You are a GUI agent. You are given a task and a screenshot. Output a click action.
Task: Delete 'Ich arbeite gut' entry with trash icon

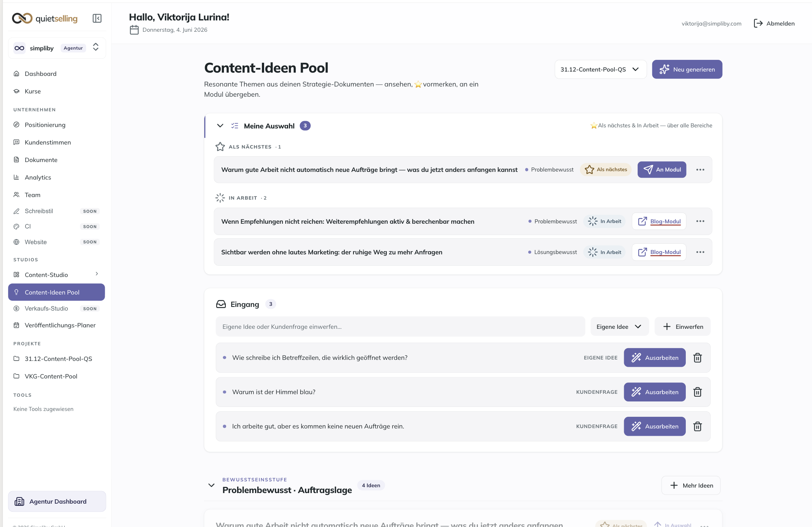click(697, 426)
